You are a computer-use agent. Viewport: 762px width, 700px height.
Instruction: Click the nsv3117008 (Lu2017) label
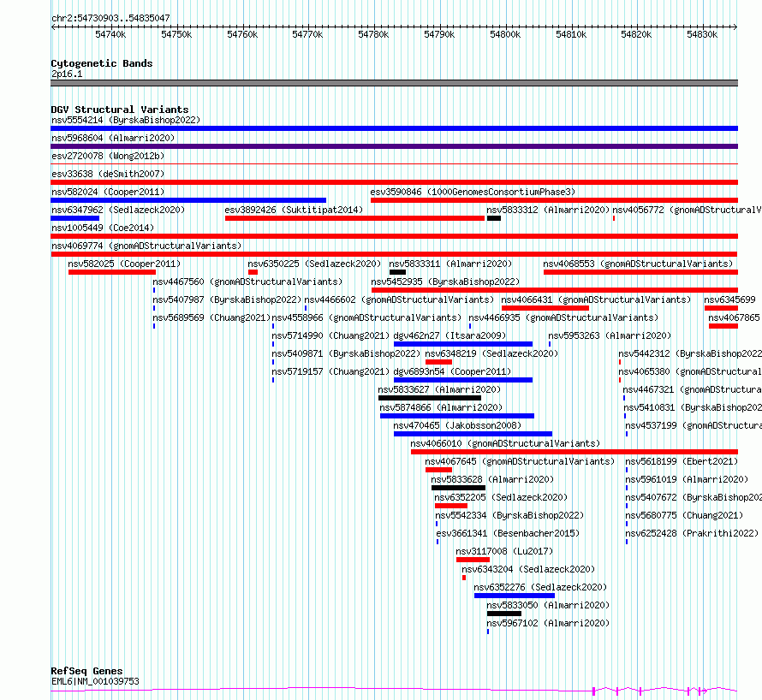[x=504, y=551]
